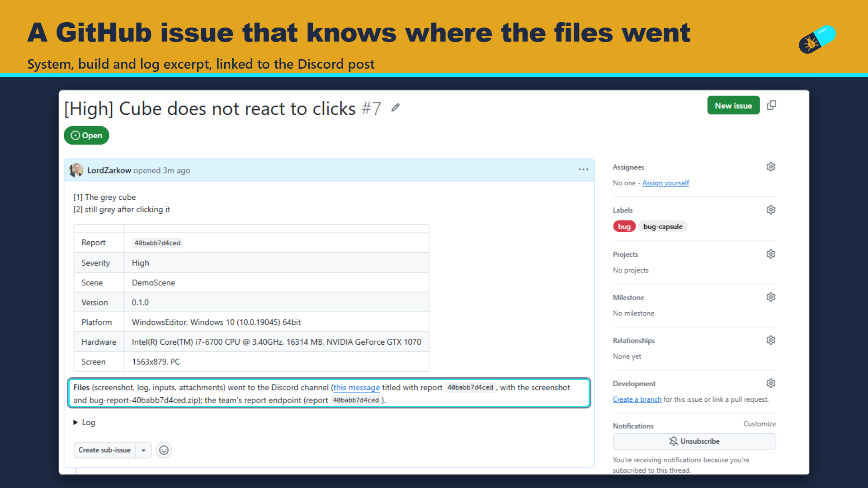Click the '3m ago' timestamp

[x=176, y=170]
